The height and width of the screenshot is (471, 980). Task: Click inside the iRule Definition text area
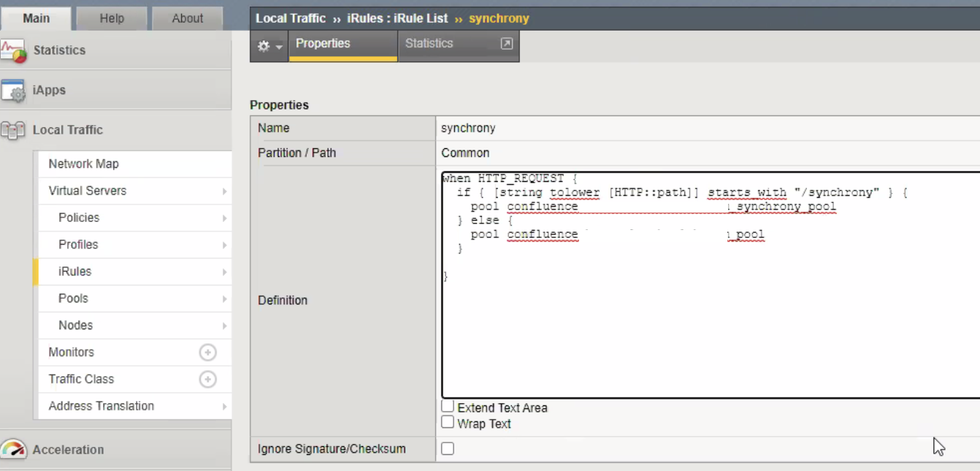(711, 285)
